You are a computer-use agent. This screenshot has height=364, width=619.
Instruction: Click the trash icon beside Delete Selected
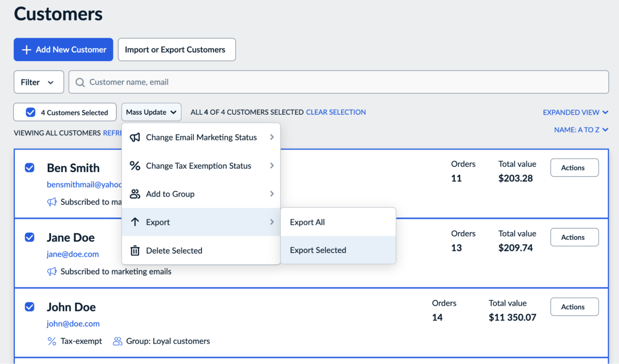click(x=135, y=250)
